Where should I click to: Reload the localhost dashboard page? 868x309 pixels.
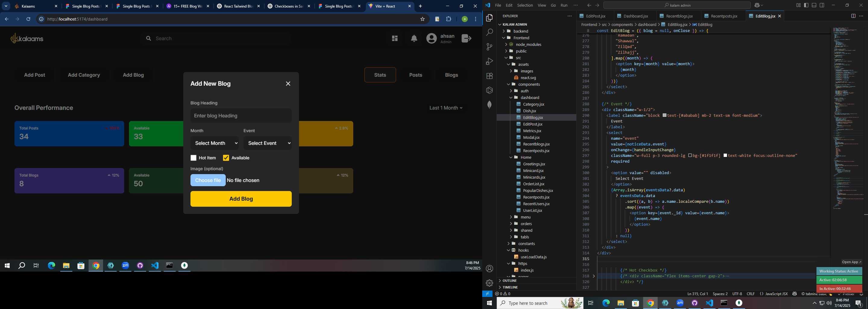click(29, 19)
